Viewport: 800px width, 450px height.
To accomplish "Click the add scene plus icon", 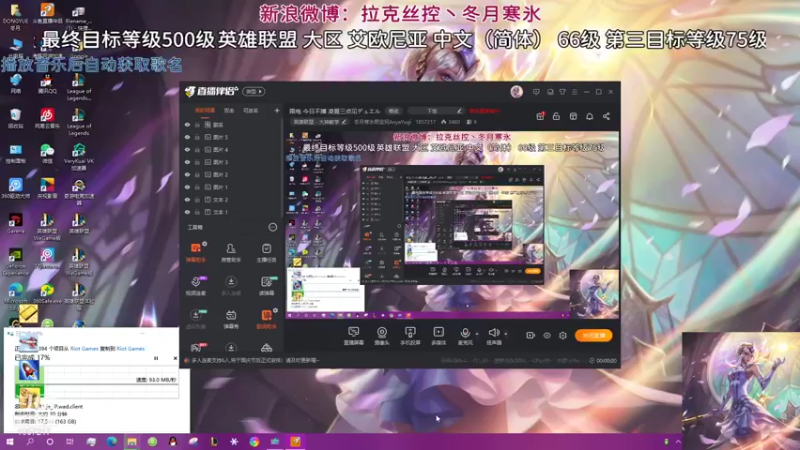I will click(x=277, y=110).
